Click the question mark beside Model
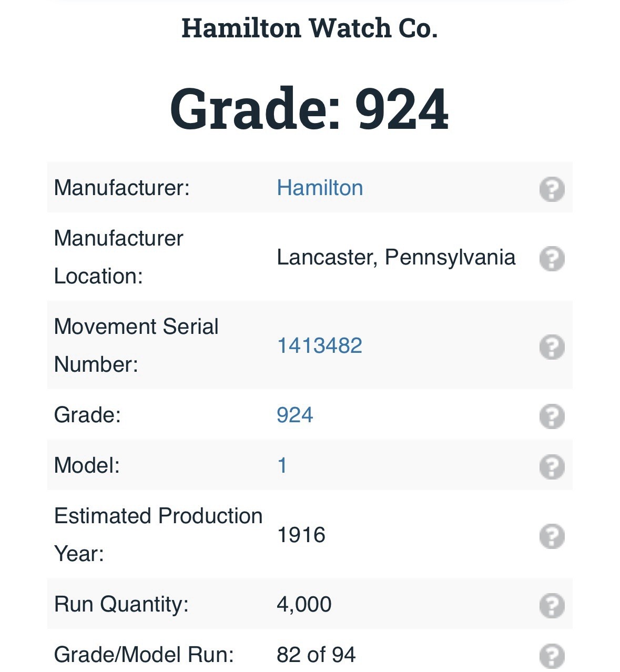Screen dimensions: 620x672 [552, 466]
